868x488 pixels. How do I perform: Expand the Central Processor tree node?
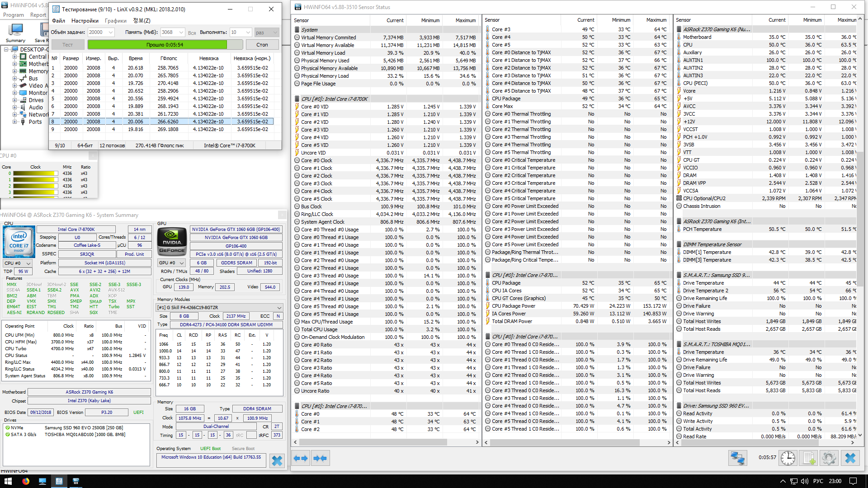pyautogui.click(x=15, y=57)
